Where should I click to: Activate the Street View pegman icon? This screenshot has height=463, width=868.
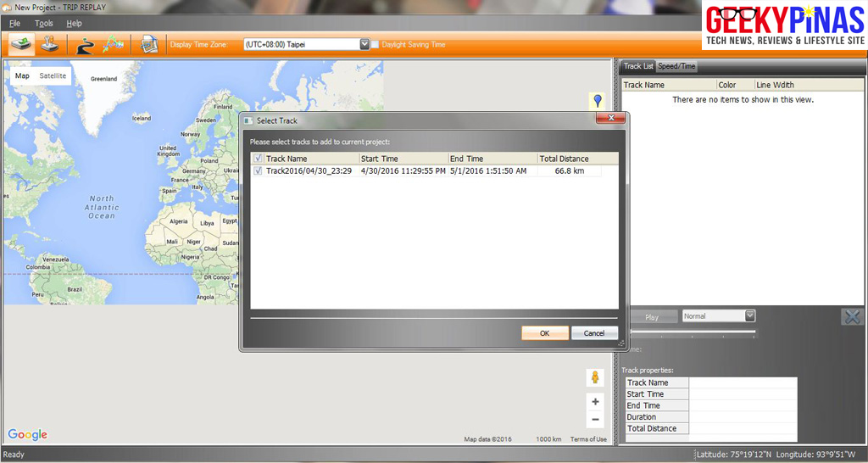595,377
